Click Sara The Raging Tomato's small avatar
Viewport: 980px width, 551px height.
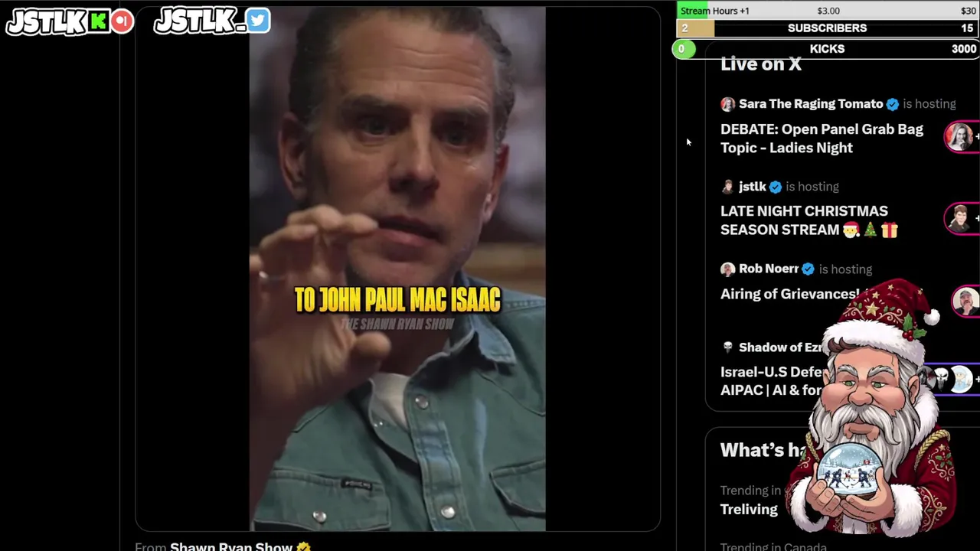pos(727,104)
